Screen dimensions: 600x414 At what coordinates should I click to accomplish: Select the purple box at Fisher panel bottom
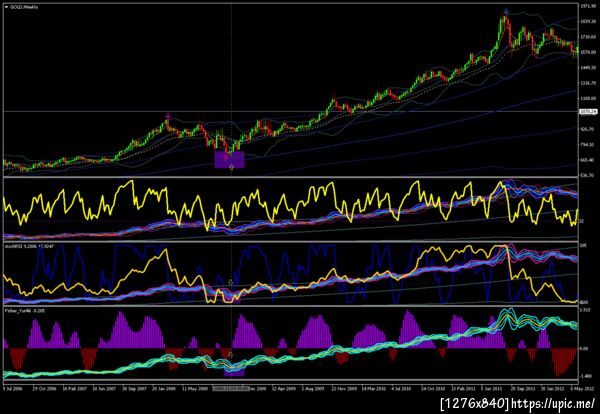234,373
